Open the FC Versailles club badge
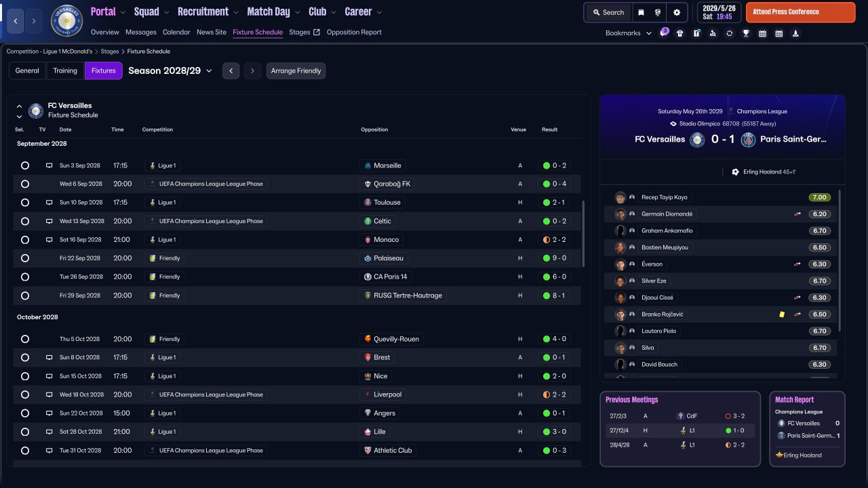868x488 pixels. coord(66,21)
